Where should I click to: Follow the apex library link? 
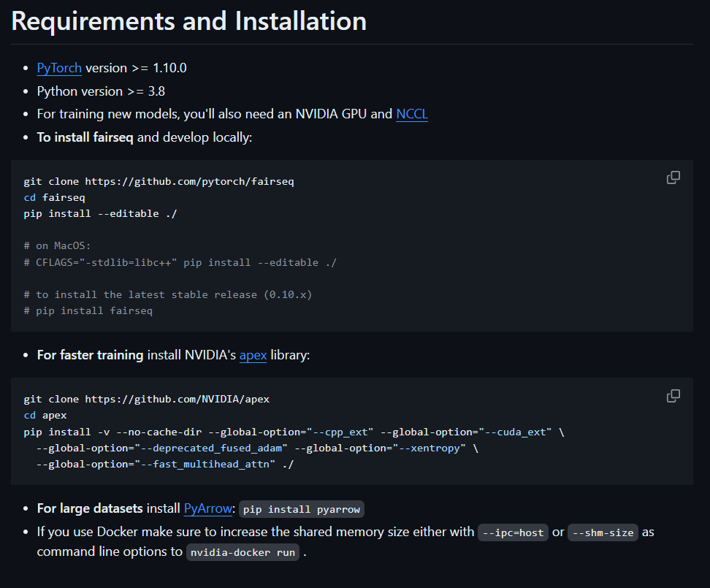point(253,355)
